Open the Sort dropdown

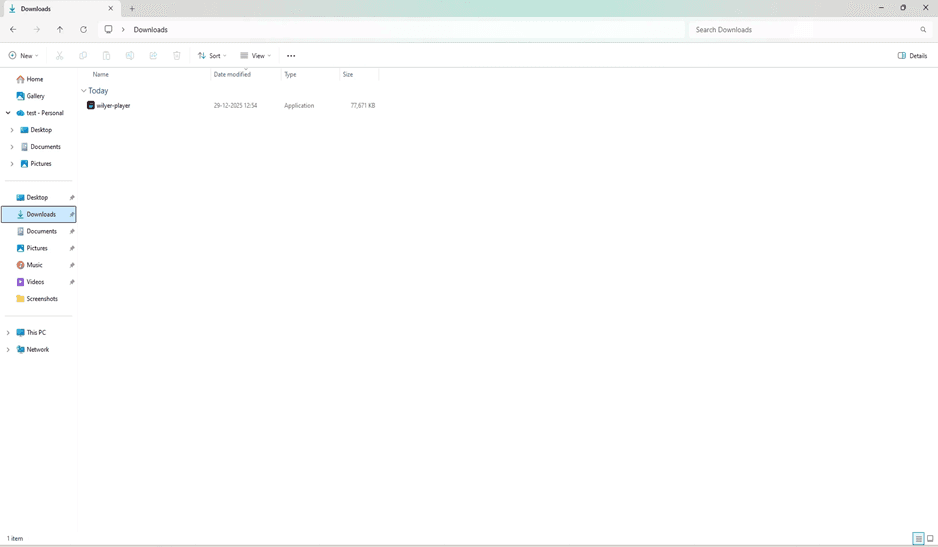[x=212, y=56]
